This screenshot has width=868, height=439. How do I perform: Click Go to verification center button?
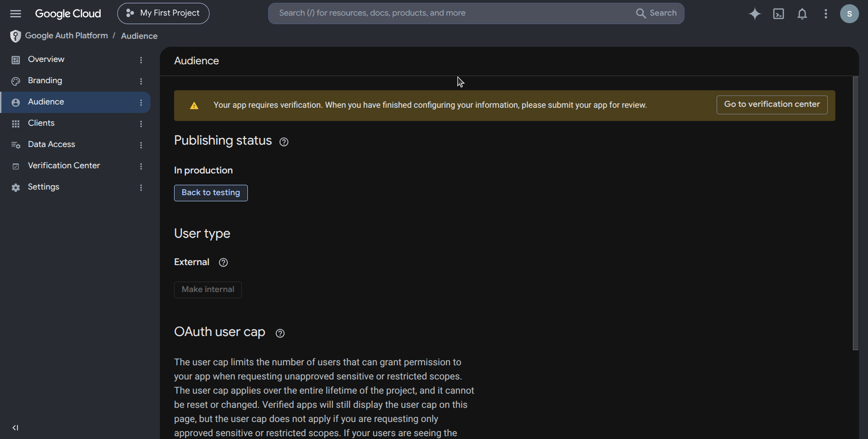(x=772, y=105)
